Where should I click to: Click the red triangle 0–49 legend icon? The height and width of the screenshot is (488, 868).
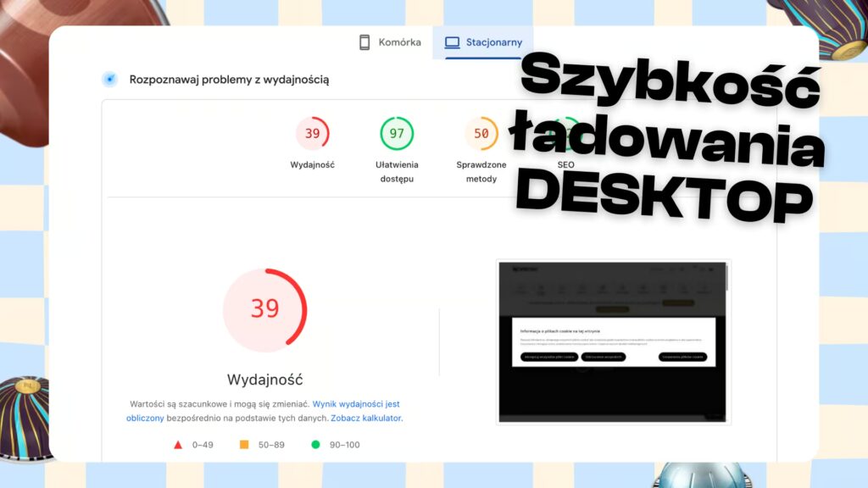coord(177,444)
